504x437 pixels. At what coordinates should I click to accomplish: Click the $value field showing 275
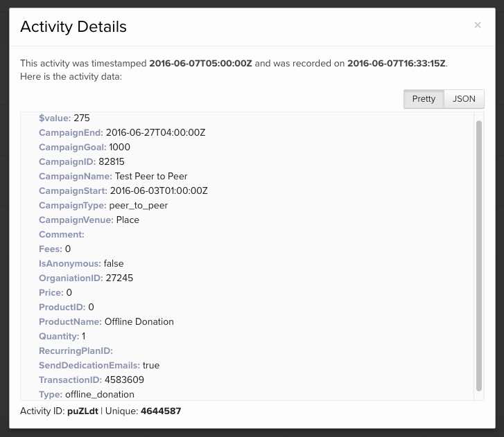coord(82,118)
